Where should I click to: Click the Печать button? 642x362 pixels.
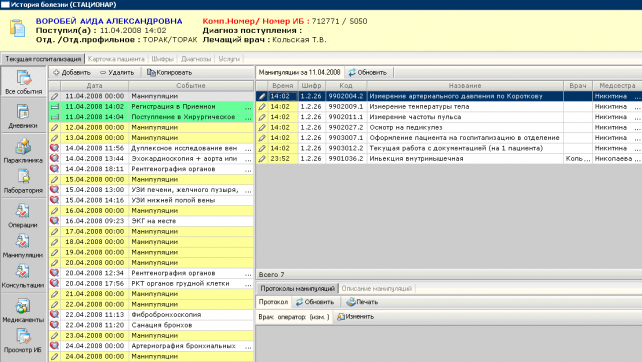click(362, 302)
